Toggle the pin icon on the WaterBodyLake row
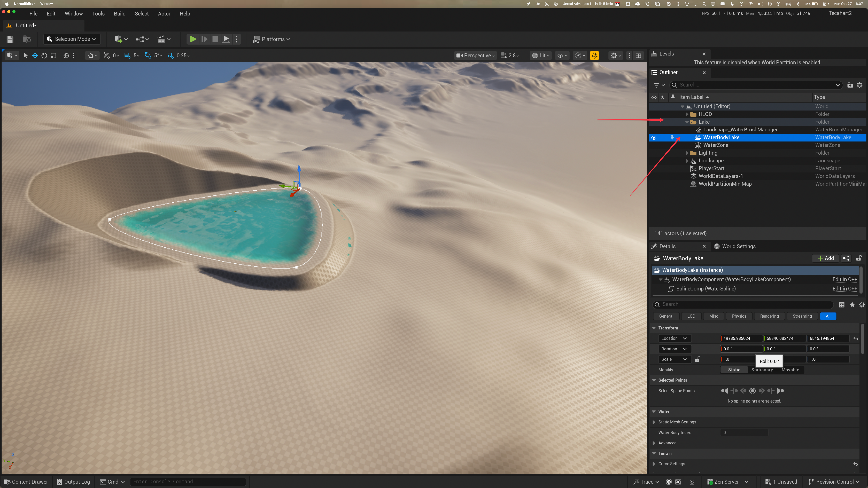This screenshot has width=868, height=488. [672, 137]
